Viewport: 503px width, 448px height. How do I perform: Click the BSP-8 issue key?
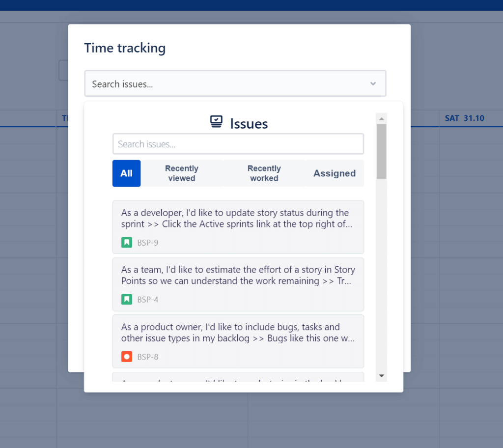[147, 357]
